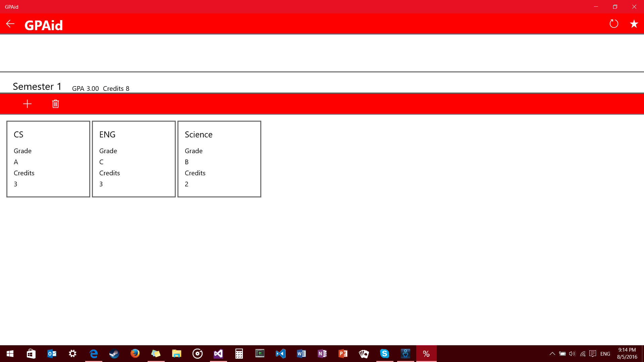Screen dimensions: 644x362
Task: Open Skype from the taskbar
Action: click(x=385, y=354)
